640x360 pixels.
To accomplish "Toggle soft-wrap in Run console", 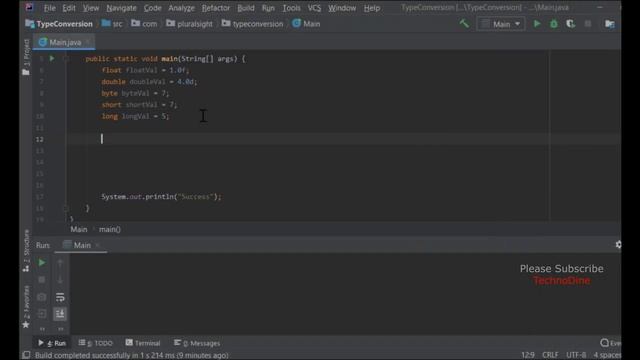I will pos(60,297).
